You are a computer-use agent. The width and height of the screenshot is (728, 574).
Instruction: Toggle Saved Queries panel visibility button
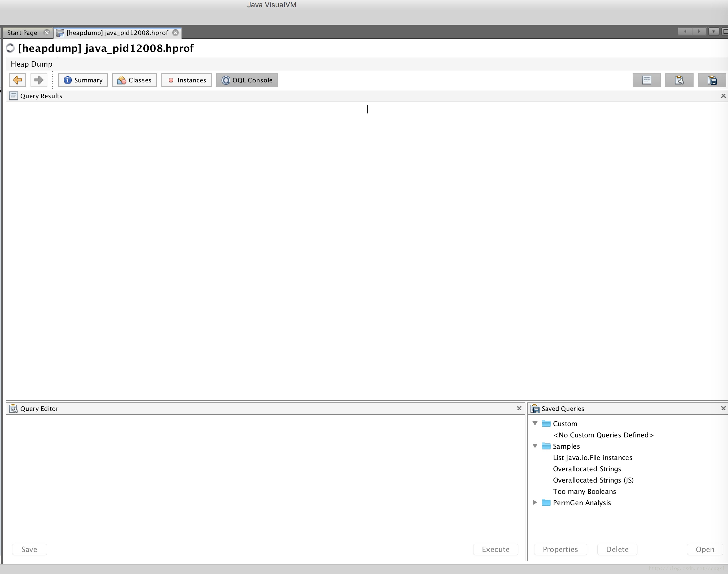712,80
